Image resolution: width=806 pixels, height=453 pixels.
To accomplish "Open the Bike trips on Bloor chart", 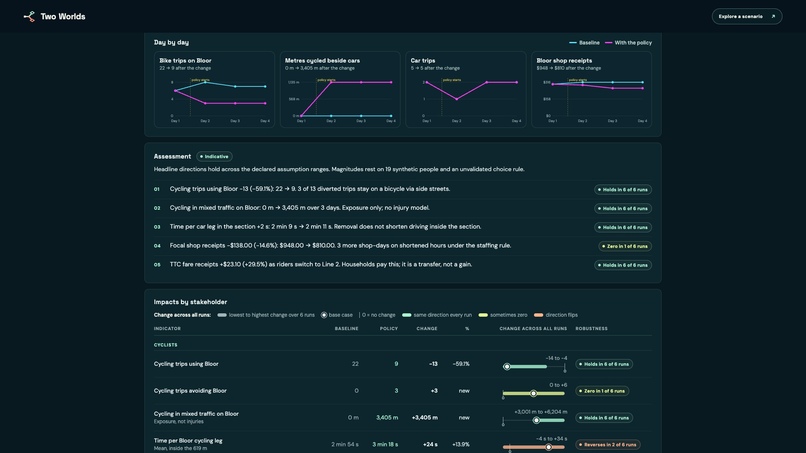I will point(214,89).
